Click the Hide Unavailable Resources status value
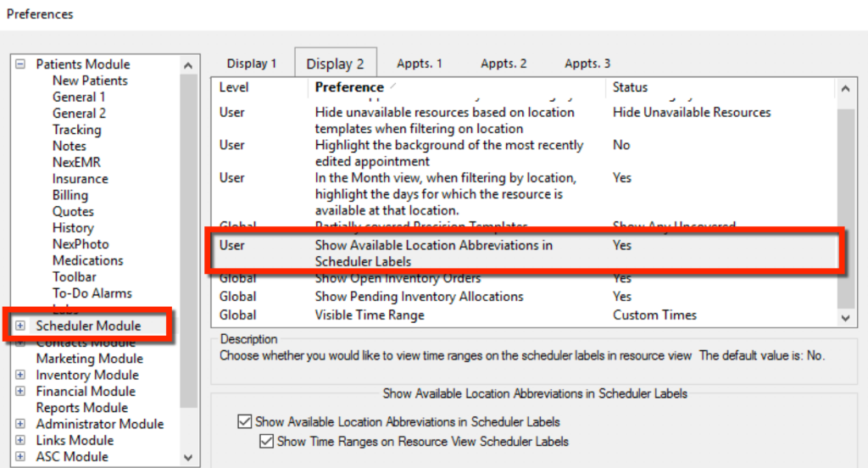Viewport: 868px width, 468px height. pyautogui.click(x=692, y=112)
